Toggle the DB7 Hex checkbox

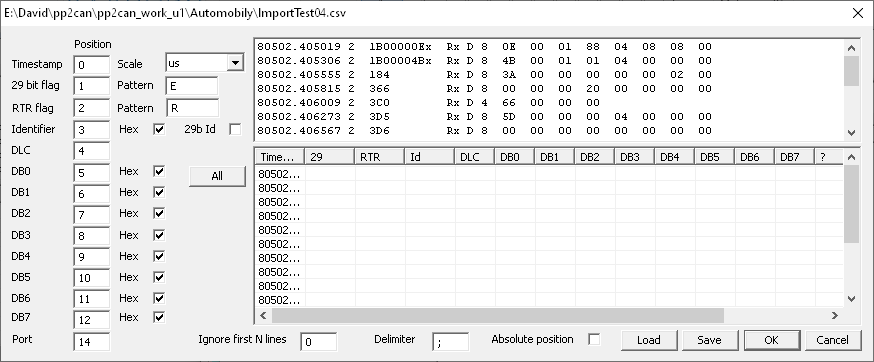[159, 317]
